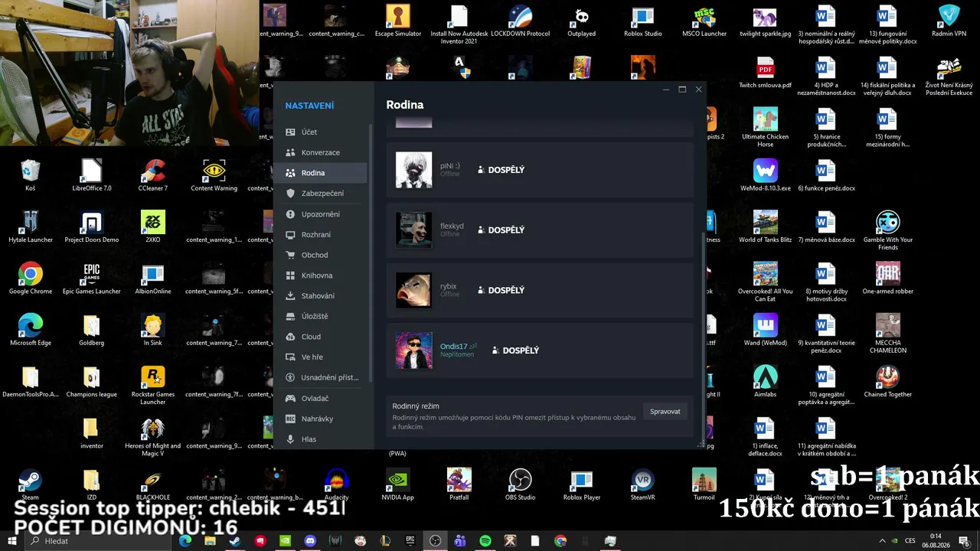Select LibreOffice 7.0 desktop icon

point(92,175)
